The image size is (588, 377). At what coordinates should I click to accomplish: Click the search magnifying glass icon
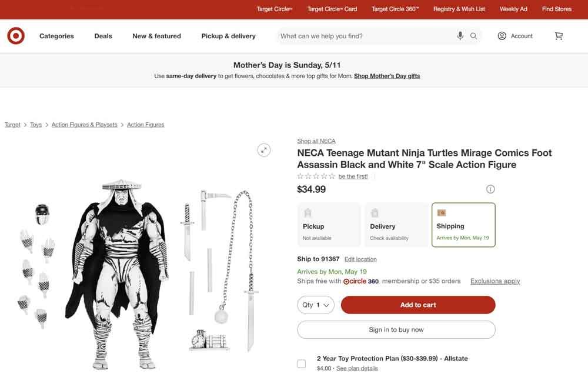click(473, 36)
